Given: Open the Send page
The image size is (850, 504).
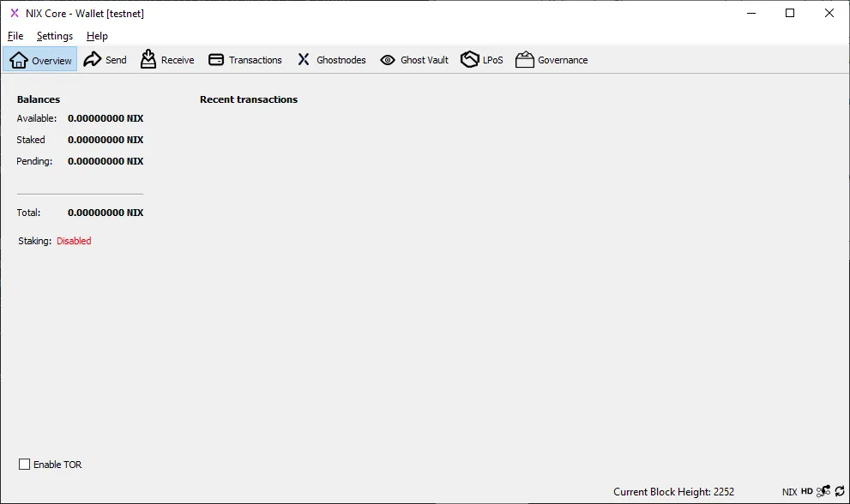Looking at the screenshot, I should tap(105, 60).
